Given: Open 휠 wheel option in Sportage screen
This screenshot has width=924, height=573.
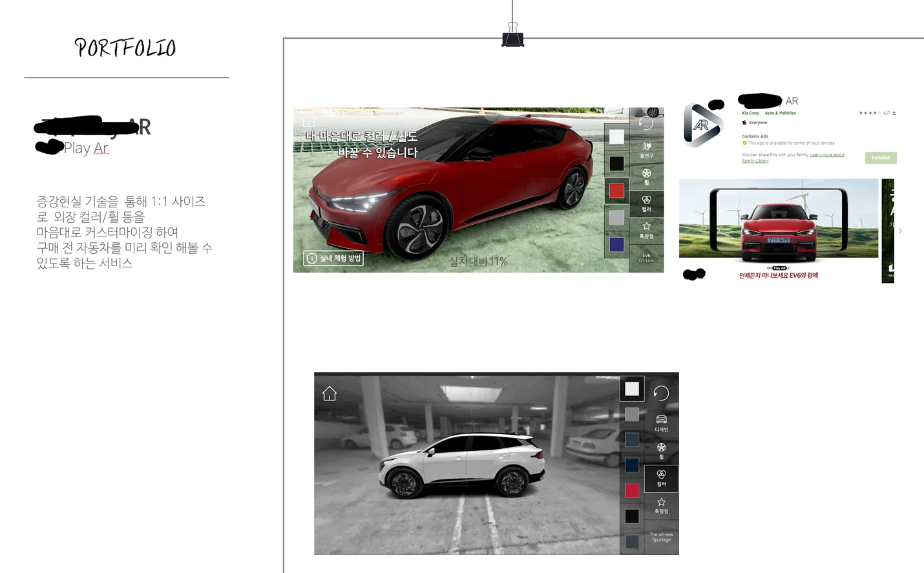Looking at the screenshot, I should (661, 450).
